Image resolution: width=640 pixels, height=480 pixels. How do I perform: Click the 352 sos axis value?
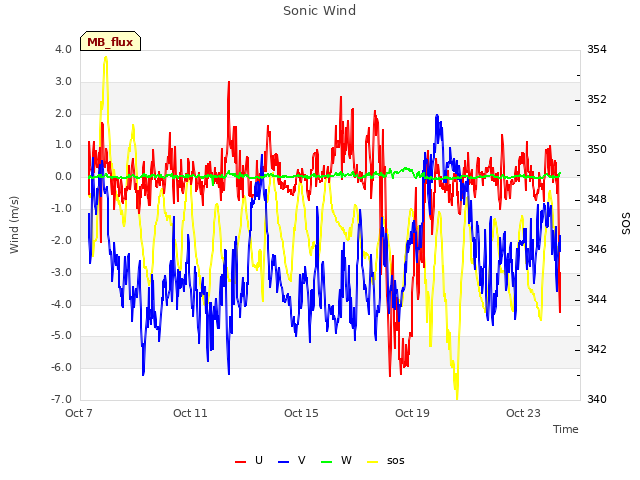[x=597, y=99]
